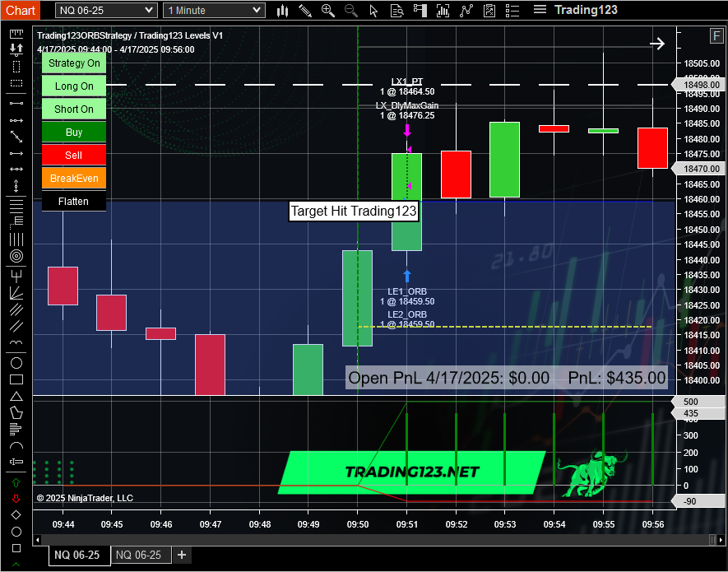Select the Horizontal Line double-arrow tool
Screen dimensions: 728x572
point(16,170)
